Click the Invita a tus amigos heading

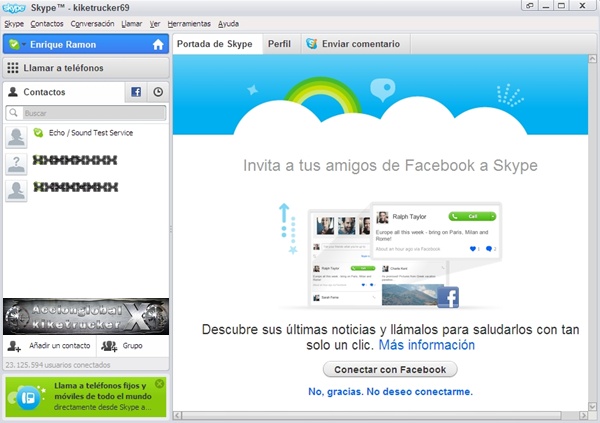pyautogui.click(x=390, y=165)
